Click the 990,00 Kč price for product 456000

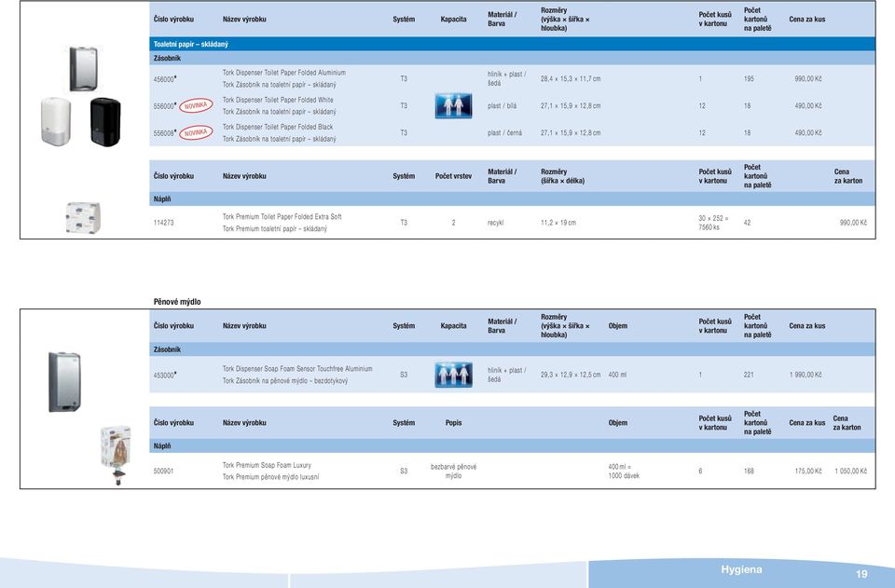[808, 78]
